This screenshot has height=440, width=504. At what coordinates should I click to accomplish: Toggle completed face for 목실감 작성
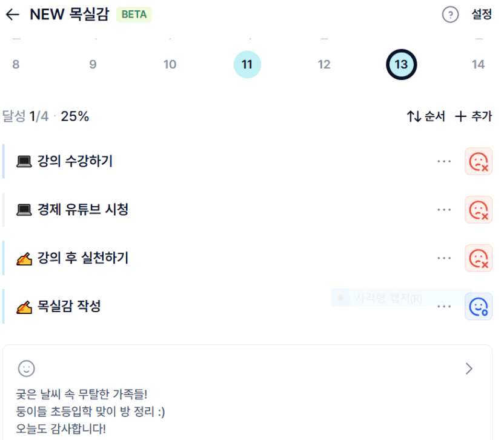click(x=479, y=307)
